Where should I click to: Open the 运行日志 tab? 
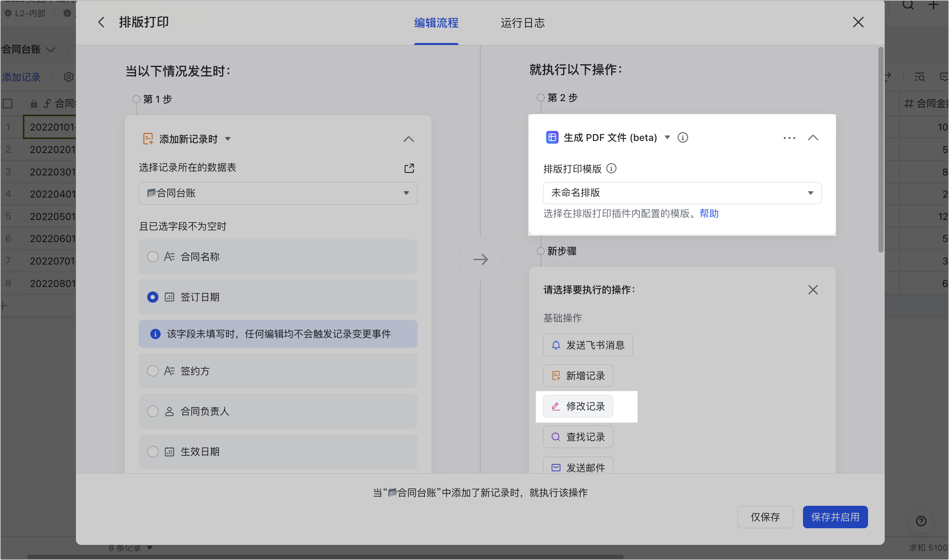pyautogui.click(x=523, y=23)
